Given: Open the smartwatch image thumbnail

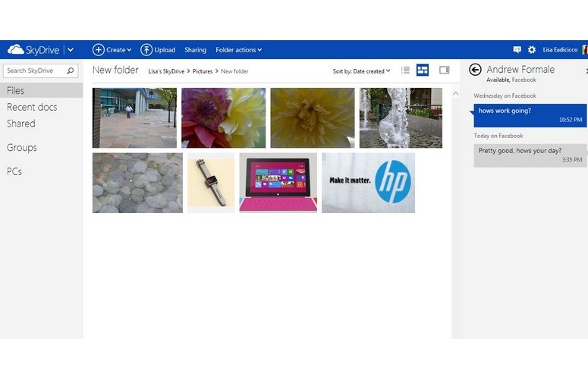Looking at the screenshot, I should point(211,183).
